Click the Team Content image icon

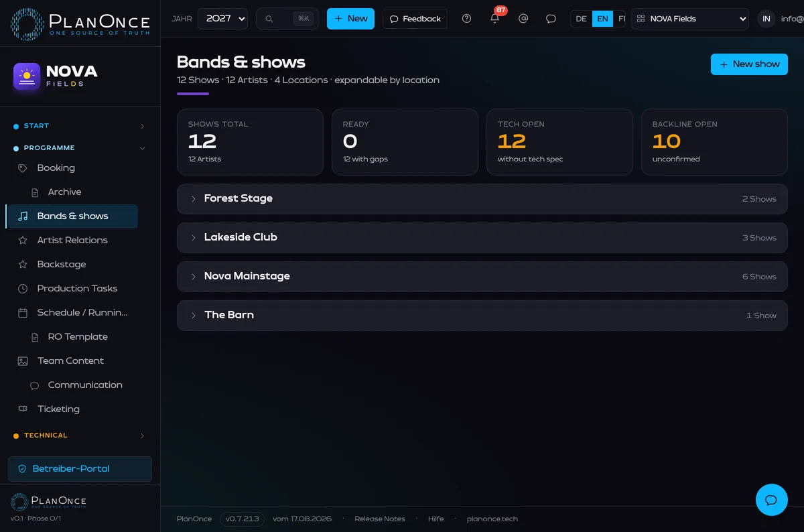(x=23, y=361)
